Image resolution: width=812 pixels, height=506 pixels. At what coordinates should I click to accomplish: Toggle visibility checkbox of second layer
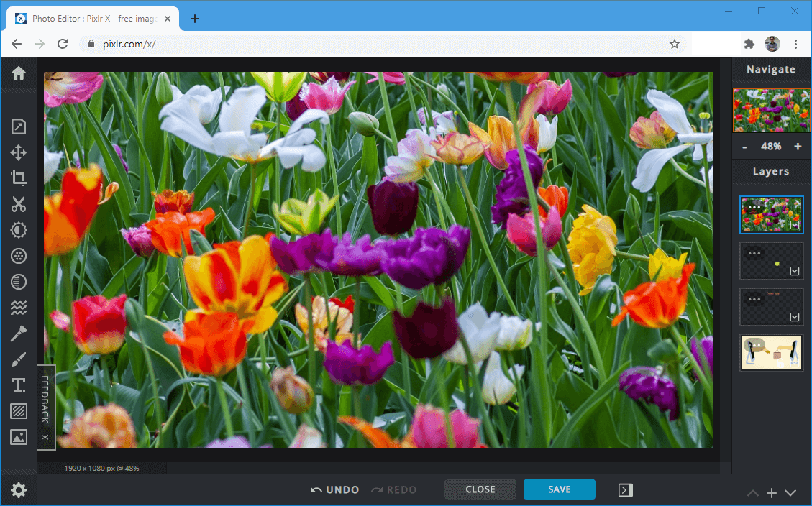795,271
